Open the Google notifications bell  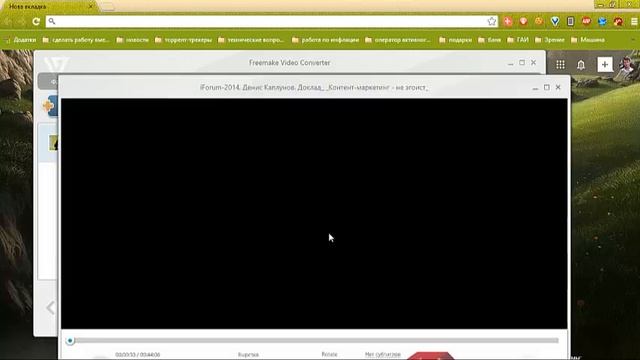581,64
